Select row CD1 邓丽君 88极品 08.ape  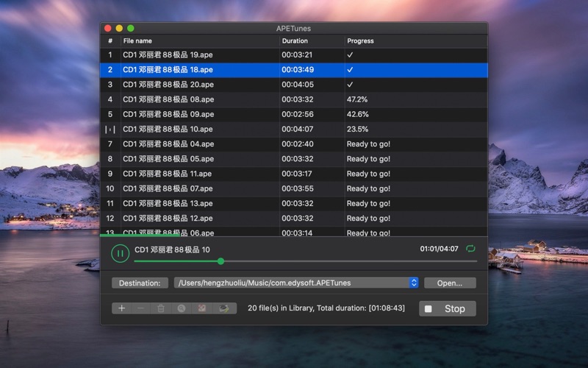tap(293, 99)
